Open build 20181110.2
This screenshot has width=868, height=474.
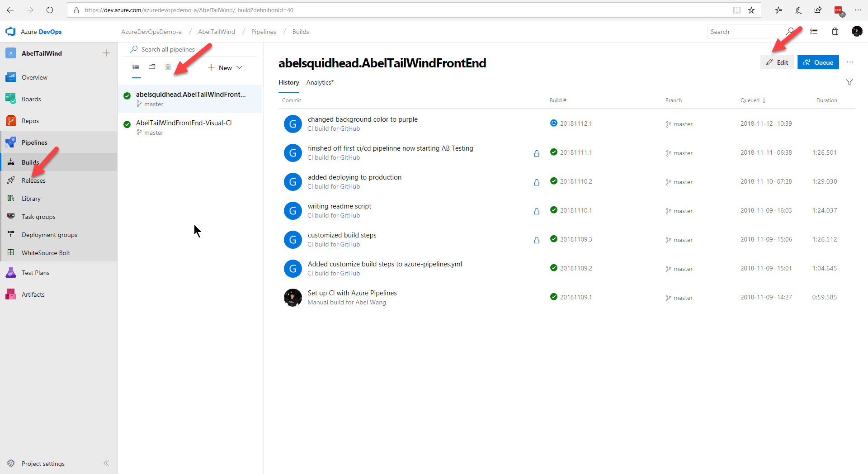click(576, 181)
